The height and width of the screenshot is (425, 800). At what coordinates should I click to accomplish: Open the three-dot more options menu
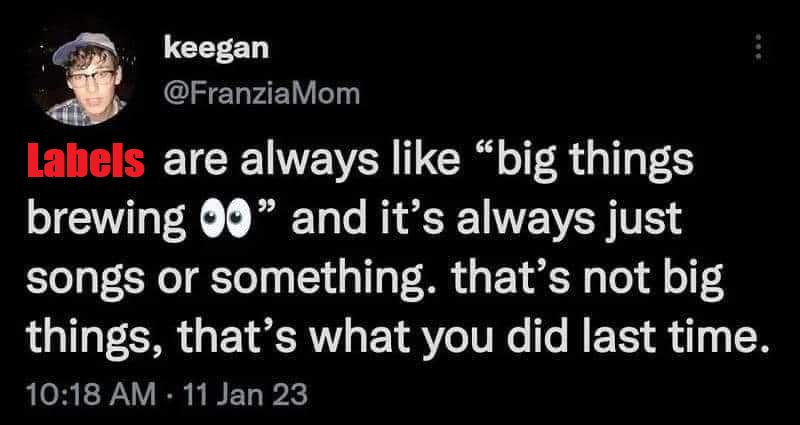[x=759, y=49]
